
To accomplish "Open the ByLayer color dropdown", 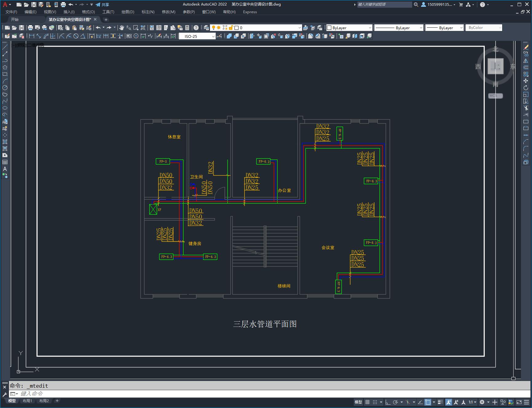I will tap(349, 28).
